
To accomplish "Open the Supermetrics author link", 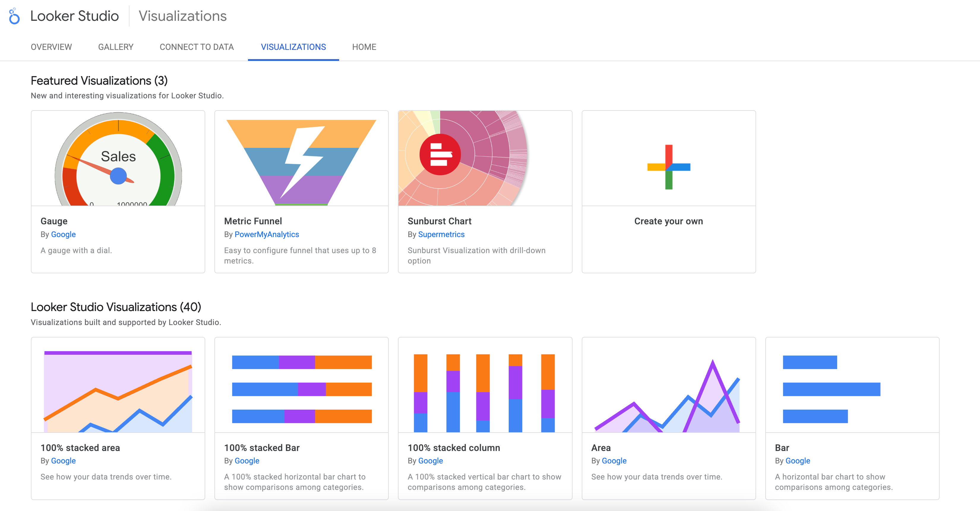I will pyautogui.click(x=441, y=234).
